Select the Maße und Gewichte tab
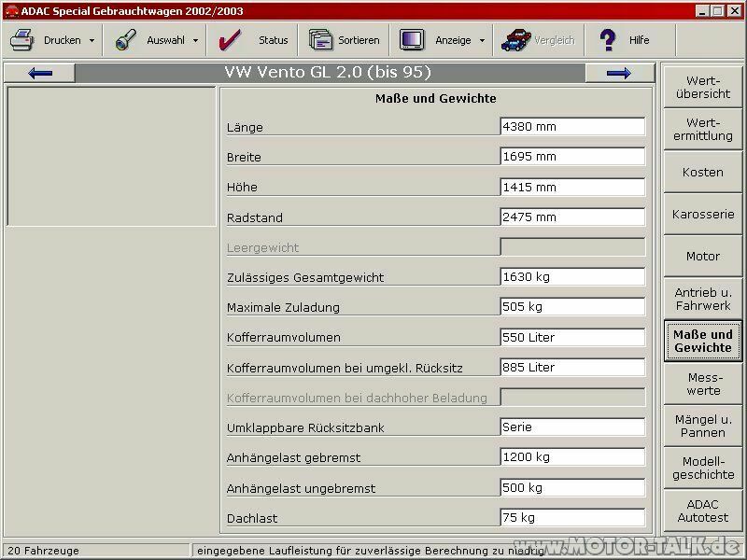This screenshot has width=747, height=560. click(x=703, y=341)
